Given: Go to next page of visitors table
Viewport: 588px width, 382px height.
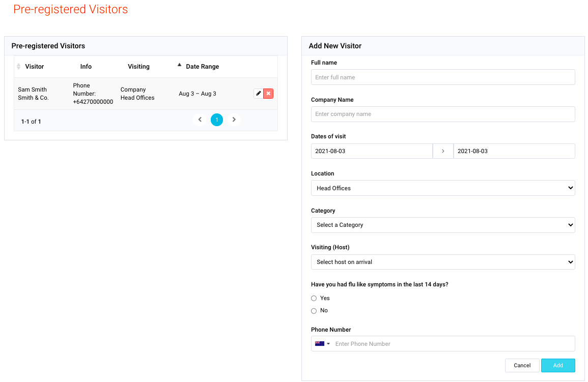Looking at the screenshot, I should [234, 120].
